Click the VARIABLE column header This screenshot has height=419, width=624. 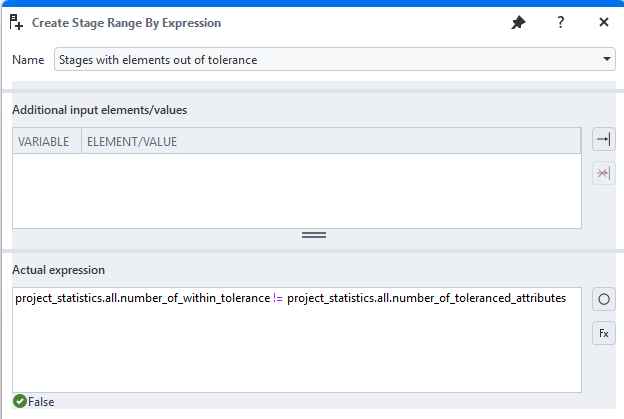pyautogui.click(x=44, y=142)
